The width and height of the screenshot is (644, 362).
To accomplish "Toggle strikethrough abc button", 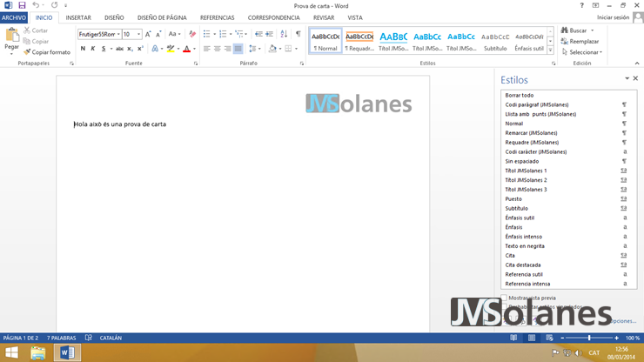I will pos(119,49).
